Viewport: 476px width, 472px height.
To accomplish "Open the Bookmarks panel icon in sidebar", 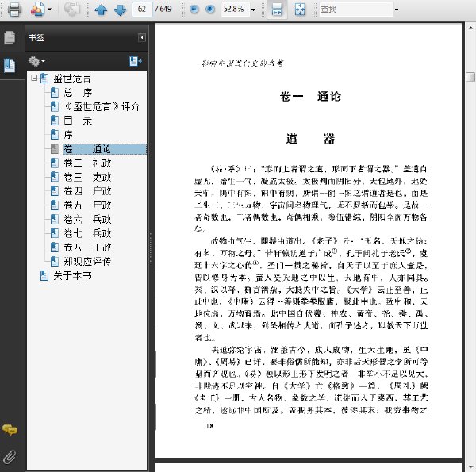I will [10, 65].
